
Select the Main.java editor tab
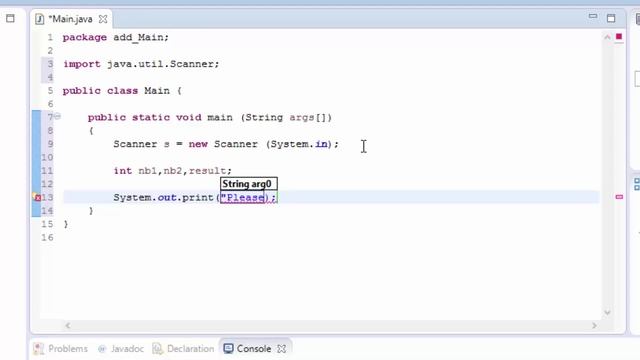point(70,19)
